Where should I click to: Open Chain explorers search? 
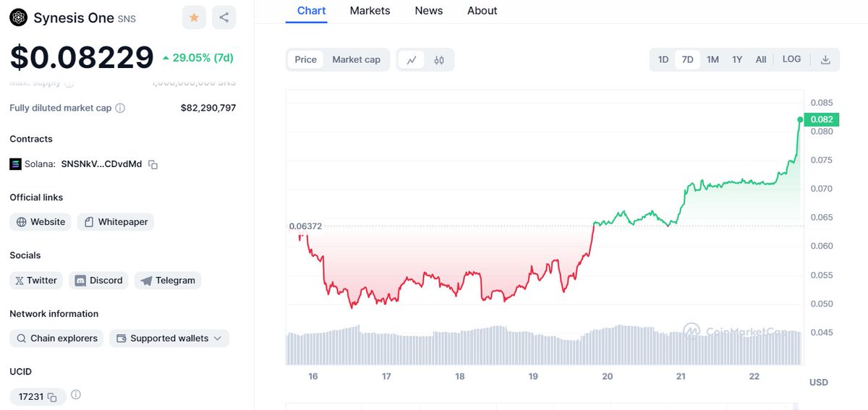[56, 338]
